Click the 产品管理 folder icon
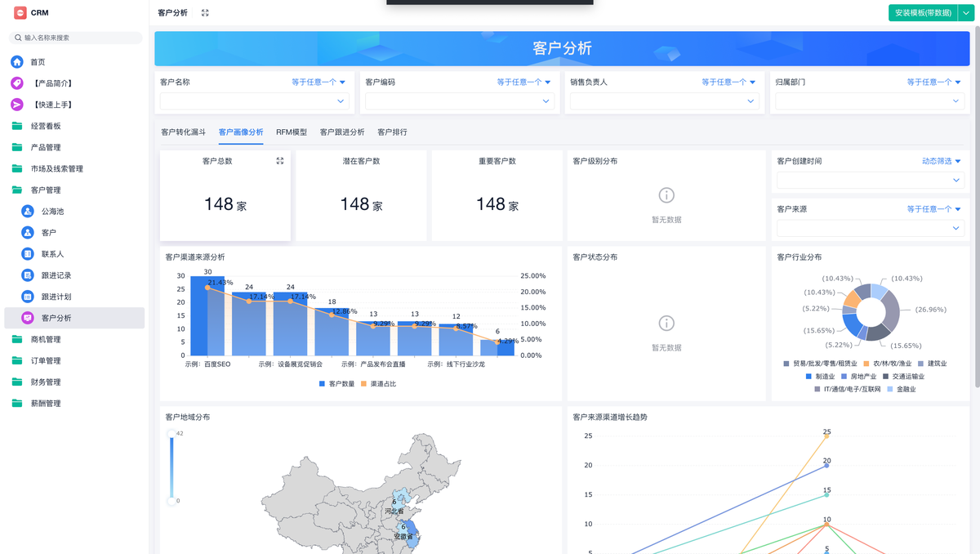The width and height of the screenshot is (980, 554). 17,147
